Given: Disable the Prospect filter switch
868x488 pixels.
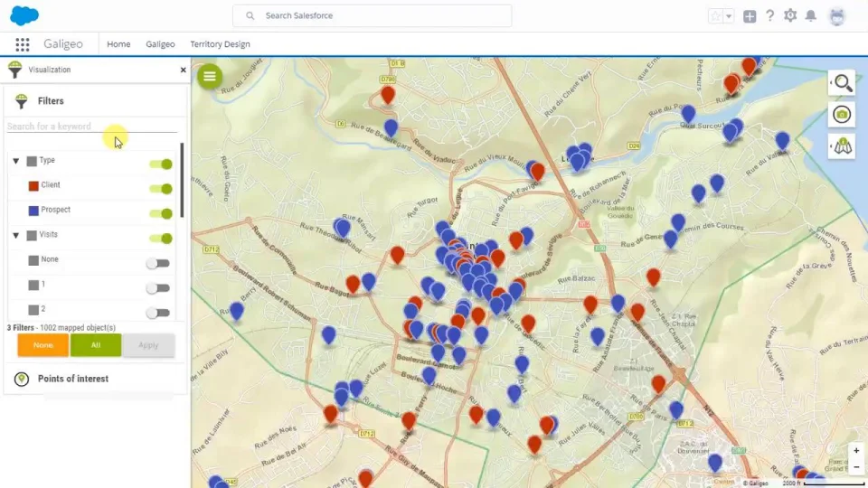Looking at the screenshot, I should (x=161, y=214).
